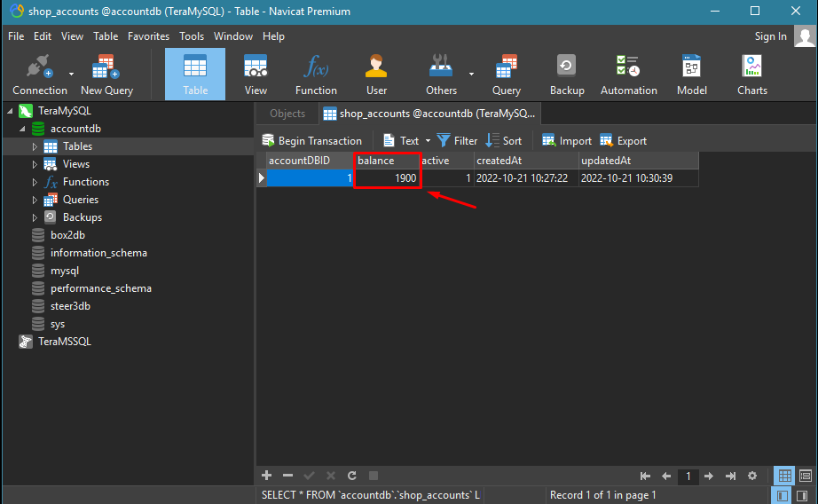
Task: Click the accountDBID column header
Action: click(310, 161)
